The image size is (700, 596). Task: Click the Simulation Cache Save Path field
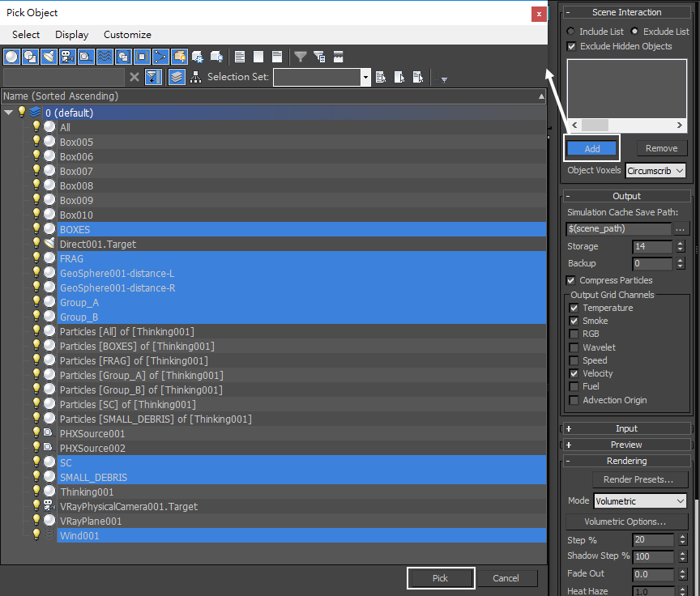[x=618, y=228]
